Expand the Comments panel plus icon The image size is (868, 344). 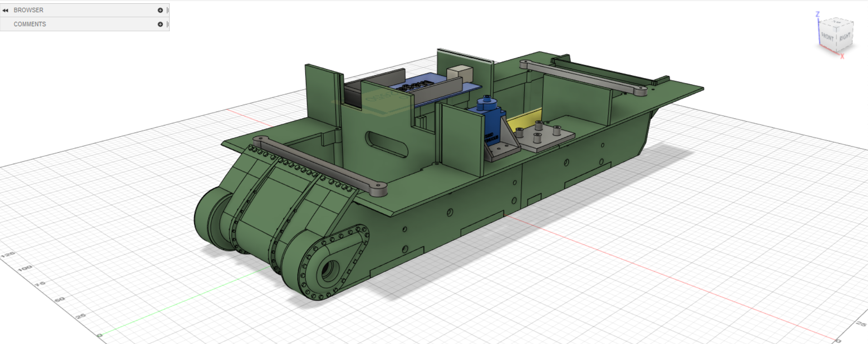160,24
